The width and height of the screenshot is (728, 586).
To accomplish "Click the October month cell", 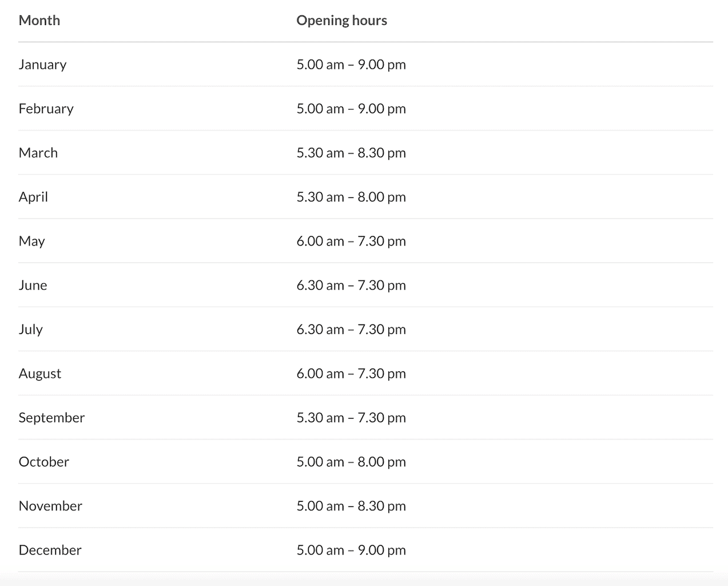I will click(44, 462).
